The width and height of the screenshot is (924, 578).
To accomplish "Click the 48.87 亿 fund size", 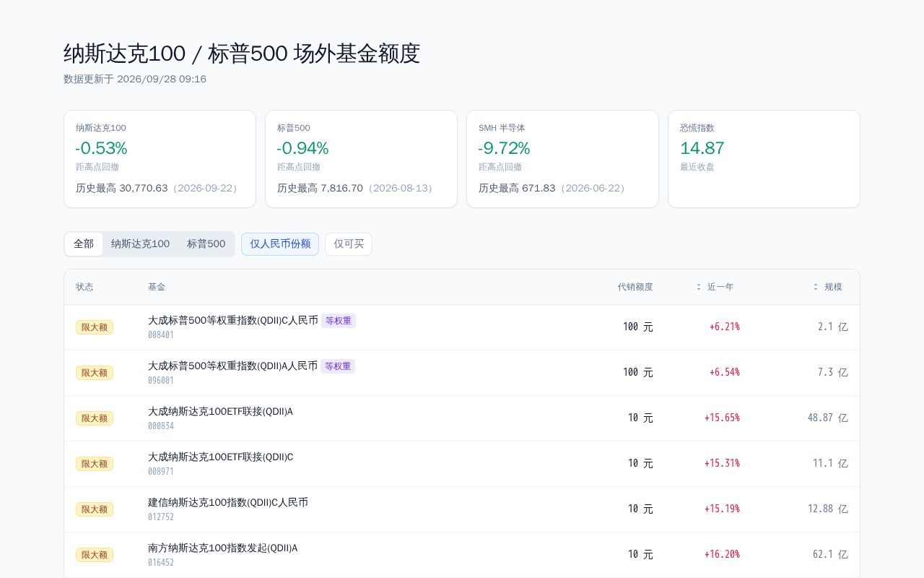I will 828,418.
